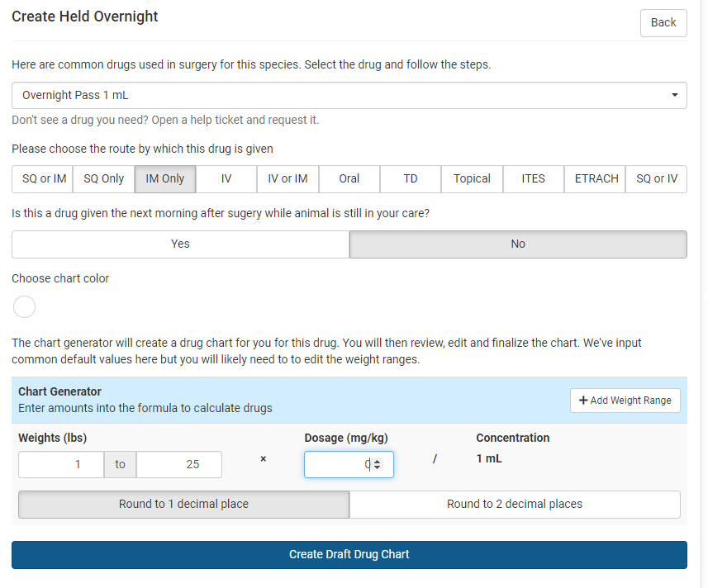Choose the Topical route
Viewport: 708px width, 588px height.
472,179
